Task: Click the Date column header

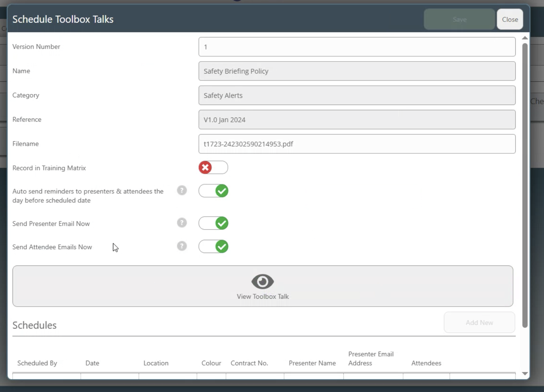Action: (92, 363)
